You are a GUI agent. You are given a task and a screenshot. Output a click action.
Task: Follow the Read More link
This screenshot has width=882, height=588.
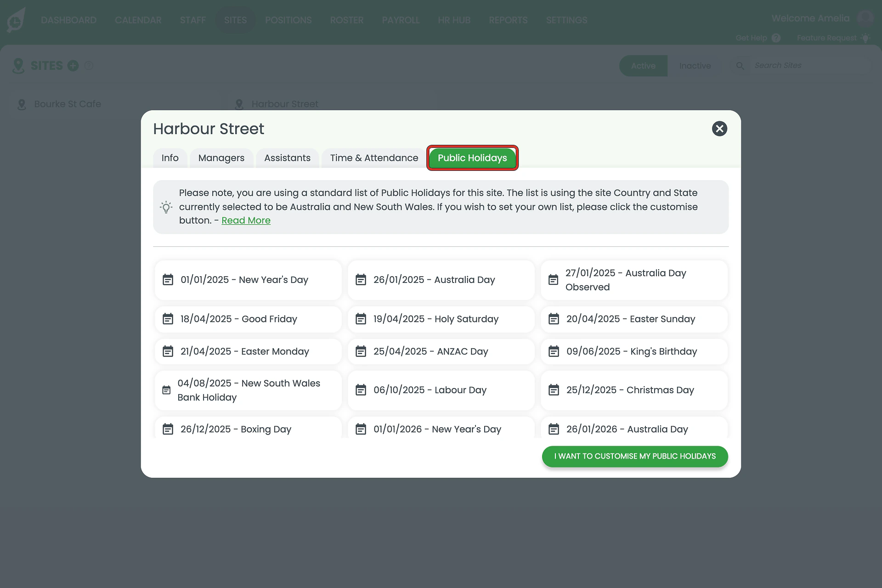coord(246,220)
